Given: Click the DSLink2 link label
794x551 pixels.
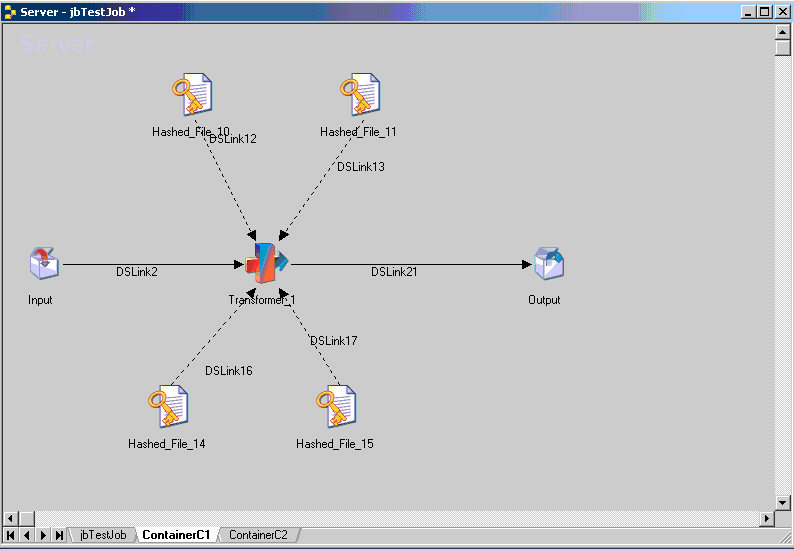Looking at the screenshot, I should pyautogui.click(x=136, y=272).
